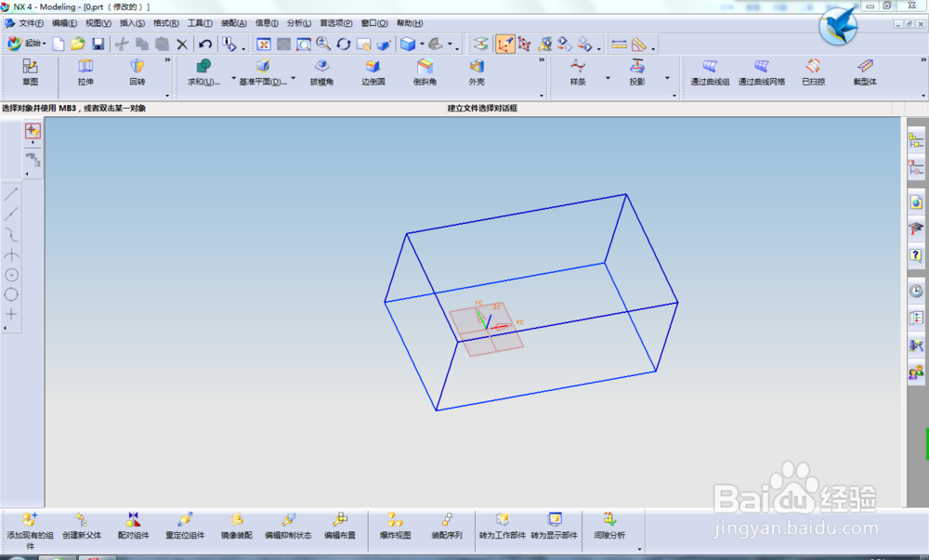Click 通过曲线组 through curves tool
929x560 pixels.
710,72
